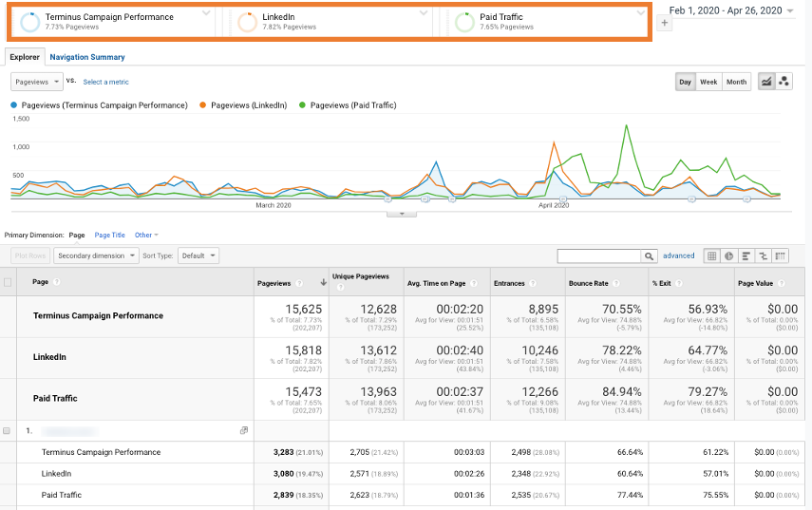Select the percentage pie view icon
This screenshot has height=510, width=812.
(729, 255)
